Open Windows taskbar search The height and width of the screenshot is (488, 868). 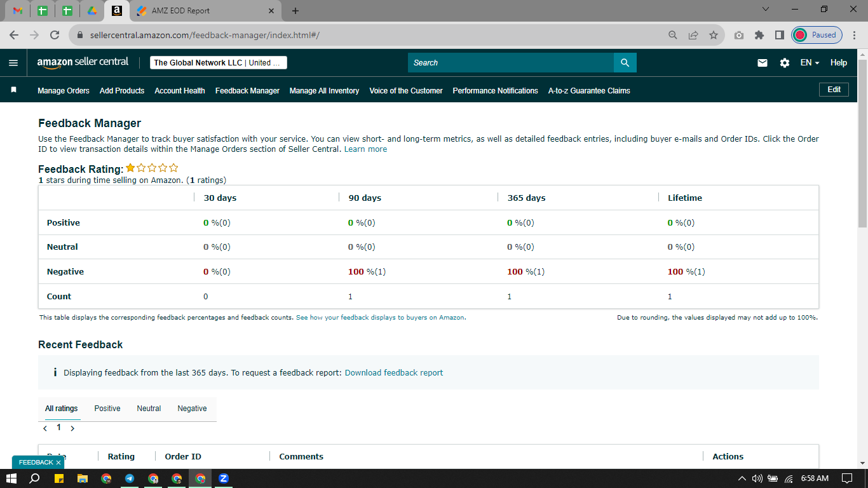(34, 478)
